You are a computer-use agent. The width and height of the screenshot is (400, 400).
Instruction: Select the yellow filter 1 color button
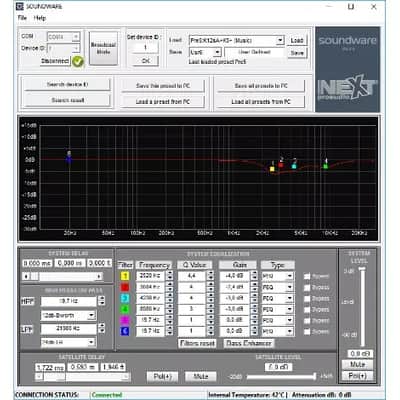pyautogui.click(x=125, y=276)
